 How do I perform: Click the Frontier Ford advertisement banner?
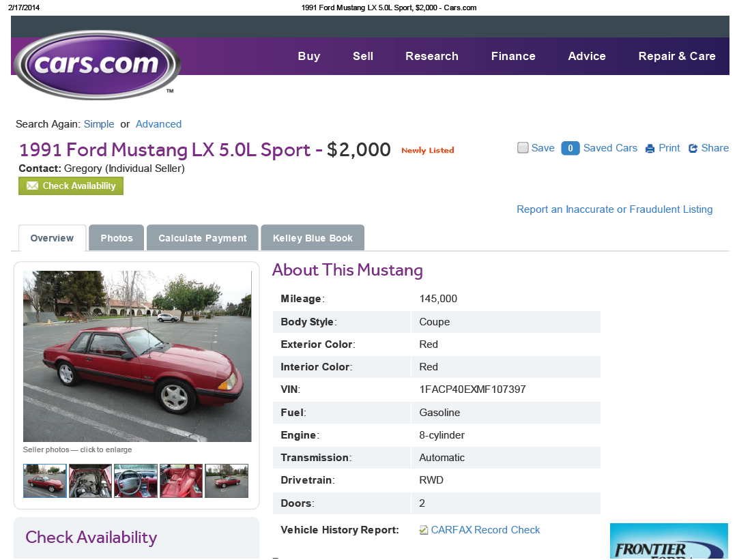pyautogui.click(x=669, y=541)
